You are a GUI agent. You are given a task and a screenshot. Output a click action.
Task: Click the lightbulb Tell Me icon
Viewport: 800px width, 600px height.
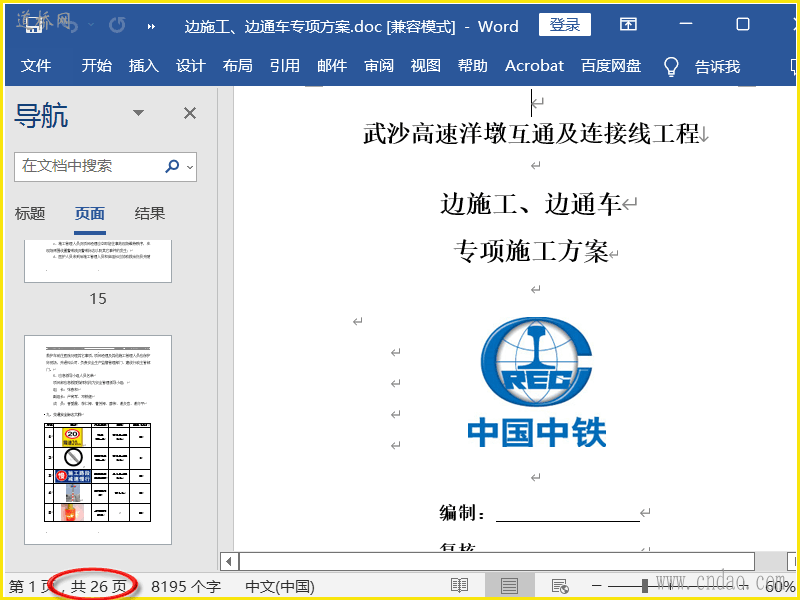(671, 66)
